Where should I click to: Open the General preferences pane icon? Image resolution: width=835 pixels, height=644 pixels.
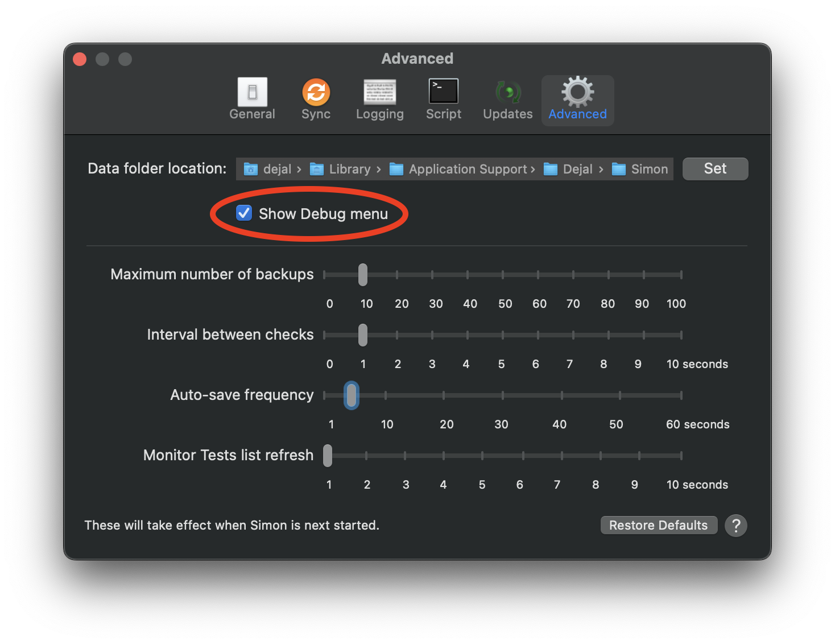(253, 92)
